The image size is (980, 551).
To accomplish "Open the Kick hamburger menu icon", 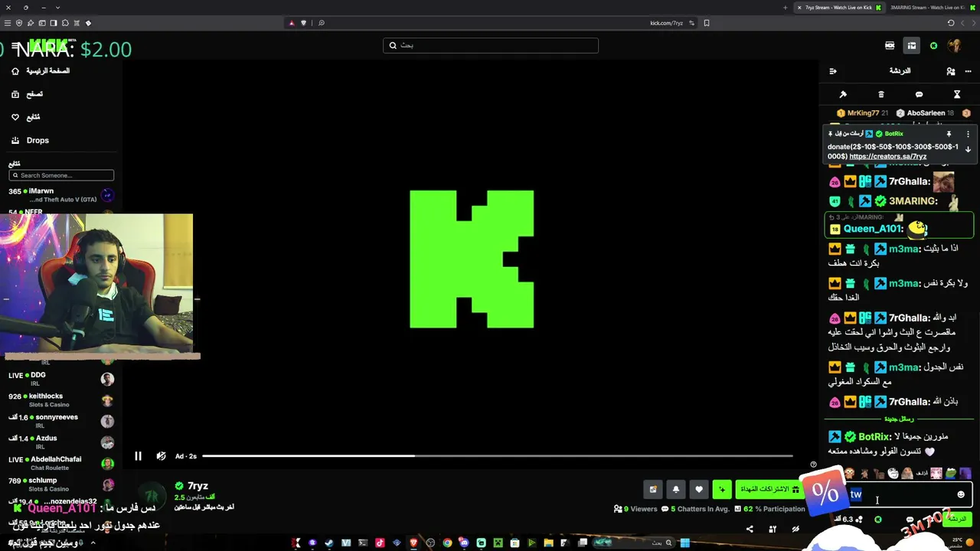I will pos(14,46).
